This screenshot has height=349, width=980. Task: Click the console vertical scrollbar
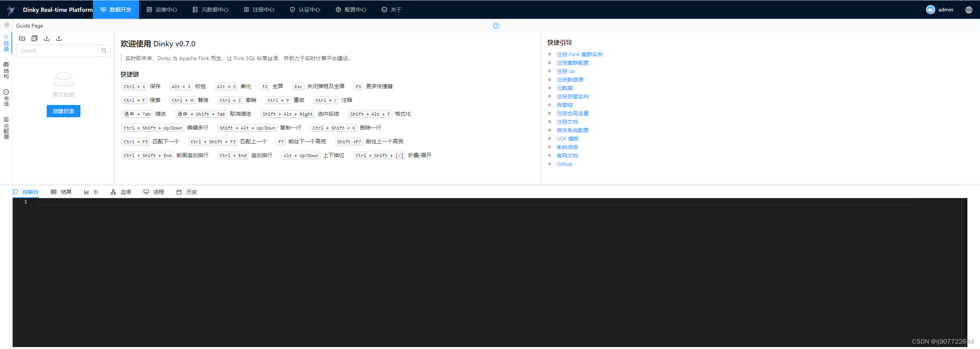tap(965, 272)
